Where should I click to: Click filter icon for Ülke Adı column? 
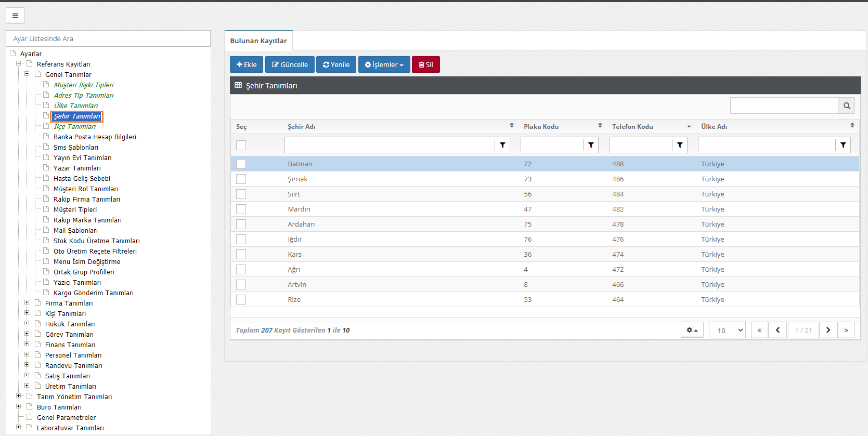[x=843, y=145]
